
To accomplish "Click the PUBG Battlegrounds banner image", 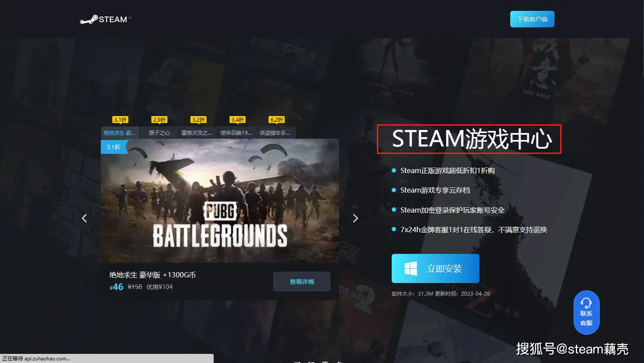I will [220, 200].
